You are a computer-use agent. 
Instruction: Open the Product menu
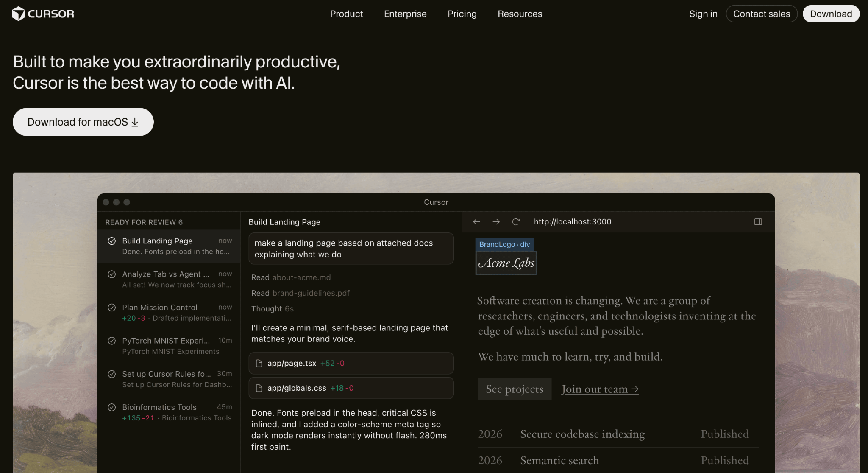click(346, 14)
